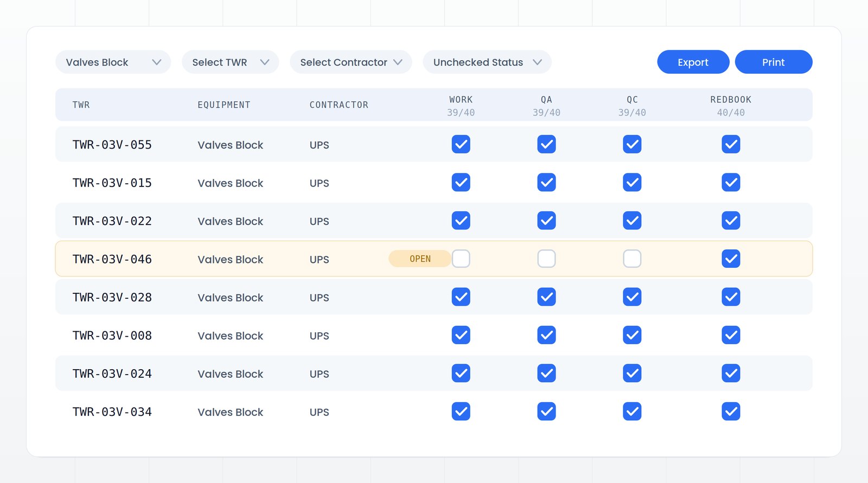Select the TWR-03V-008 row ID
Image resolution: width=868 pixels, height=483 pixels.
[x=112, y=336]
